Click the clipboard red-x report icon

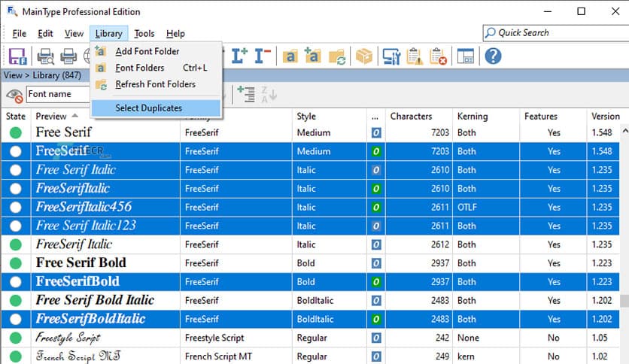[438, 56]
